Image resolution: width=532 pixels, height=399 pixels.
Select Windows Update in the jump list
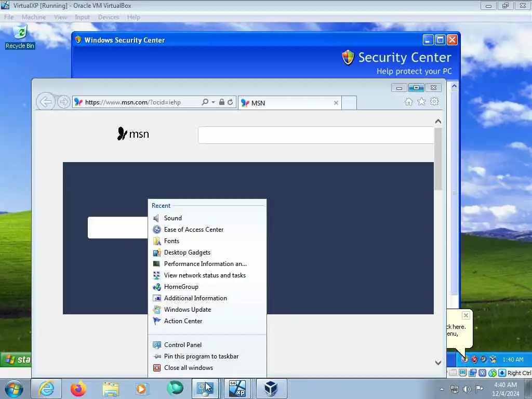click(207, 310)
